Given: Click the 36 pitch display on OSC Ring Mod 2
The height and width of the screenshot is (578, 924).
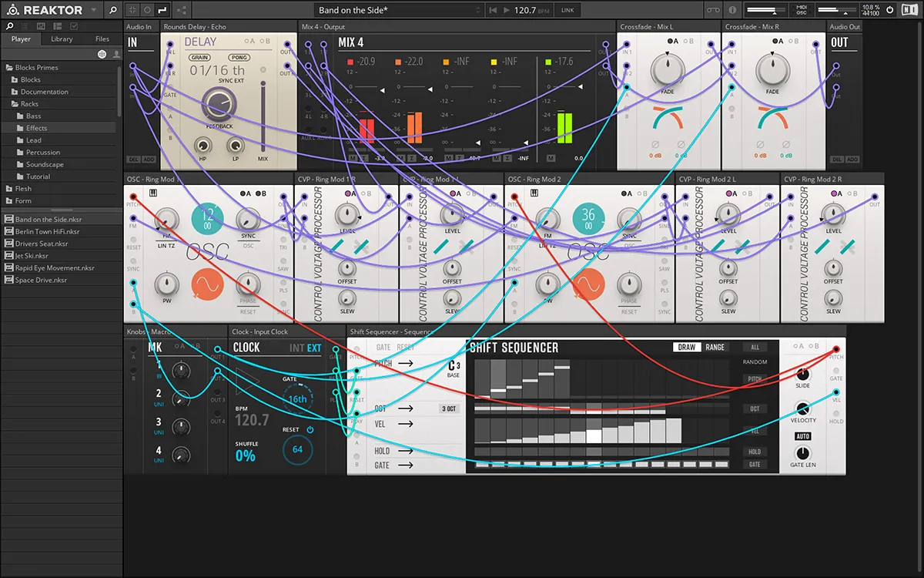Looking at the screenshot, I should pos(588,220).
